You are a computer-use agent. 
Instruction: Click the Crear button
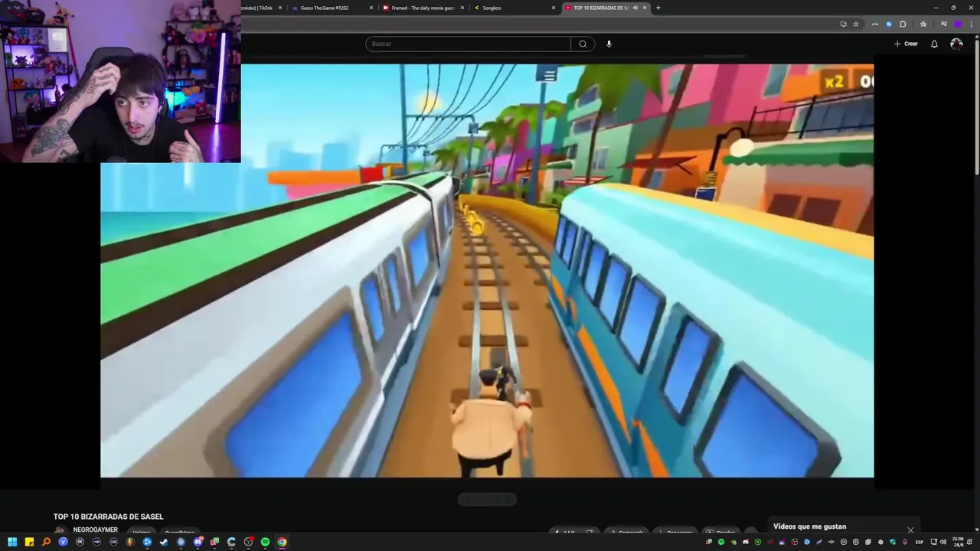pos(906,44)
